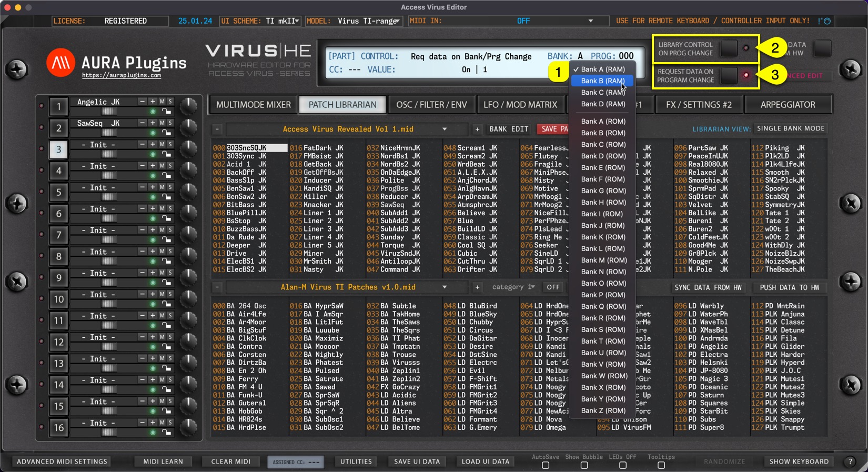Switch to the Arpeggiator tab
This screenshot has width=868, height=472.
coord(788,105)
